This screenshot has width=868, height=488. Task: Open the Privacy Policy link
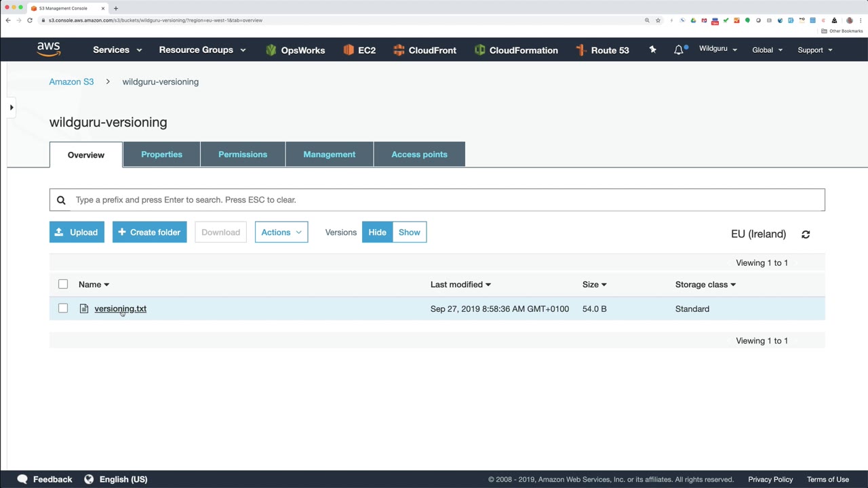770,480
